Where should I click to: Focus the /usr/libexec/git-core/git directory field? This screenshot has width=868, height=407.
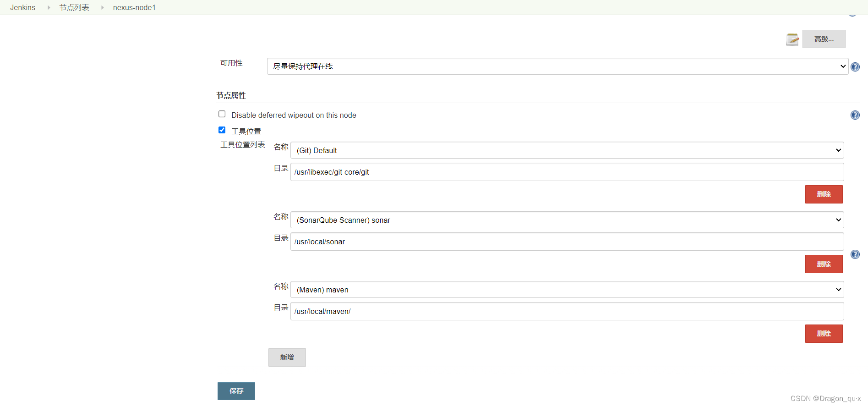click(567, 172)
